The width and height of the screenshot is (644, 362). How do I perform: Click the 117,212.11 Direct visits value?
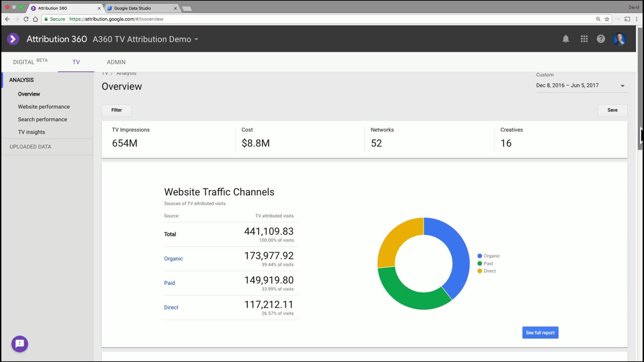pos(269,305)
